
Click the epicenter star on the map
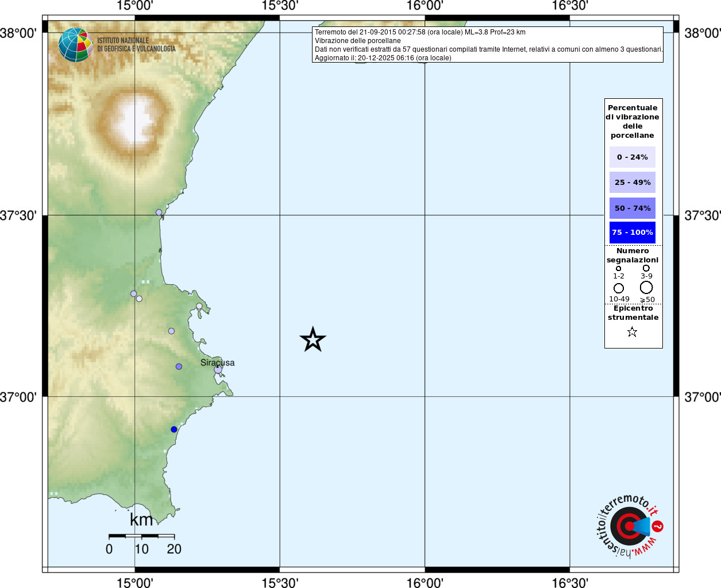pos(313,339)
